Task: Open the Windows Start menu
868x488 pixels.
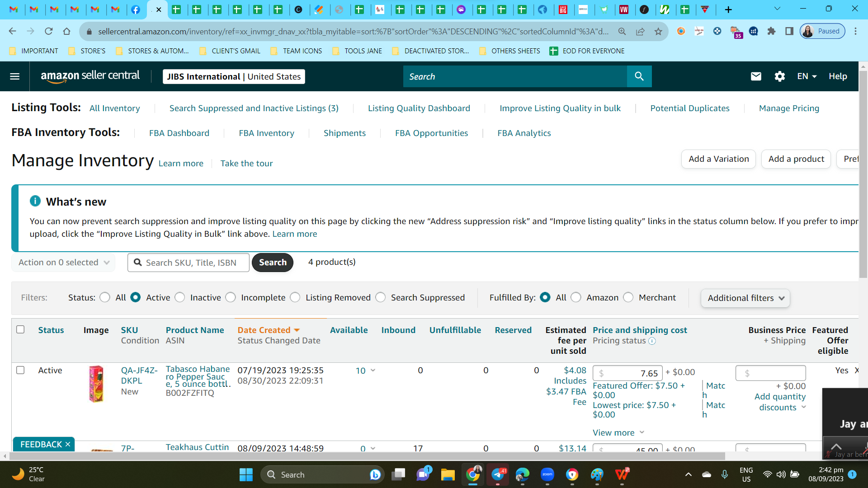Action: [246, 474]
